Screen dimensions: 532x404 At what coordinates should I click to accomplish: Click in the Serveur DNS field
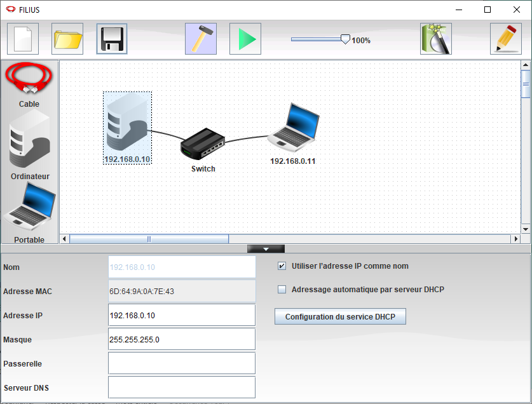tap(182, 387)
